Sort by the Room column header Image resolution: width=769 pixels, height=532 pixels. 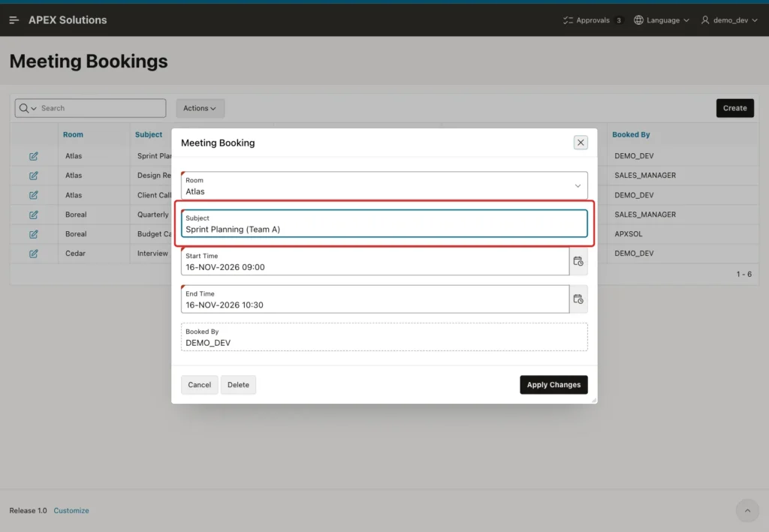tap(73, 134)
